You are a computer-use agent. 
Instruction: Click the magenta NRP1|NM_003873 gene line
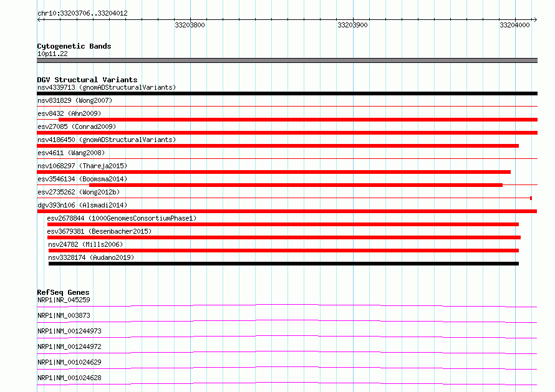[x=287, y=321]
